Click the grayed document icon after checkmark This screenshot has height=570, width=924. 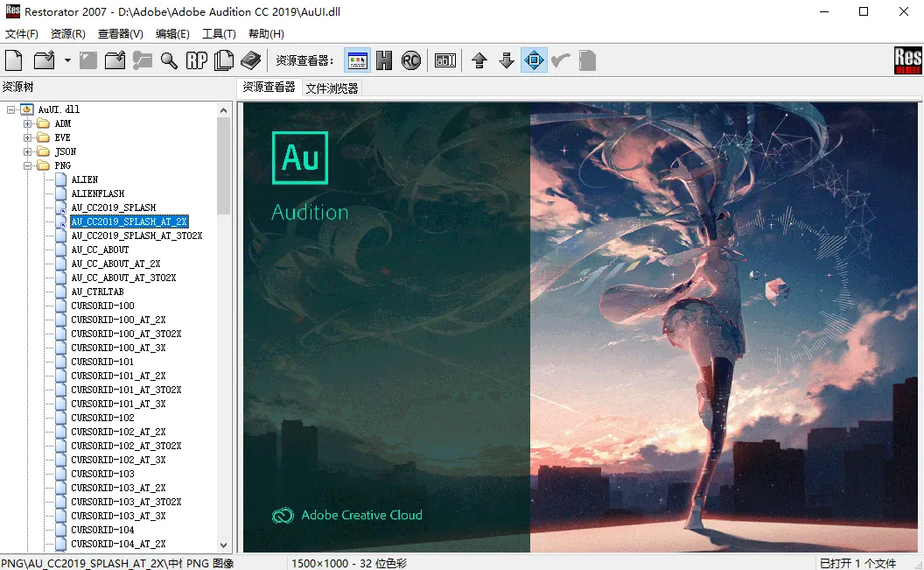click(x=587, y=60)
